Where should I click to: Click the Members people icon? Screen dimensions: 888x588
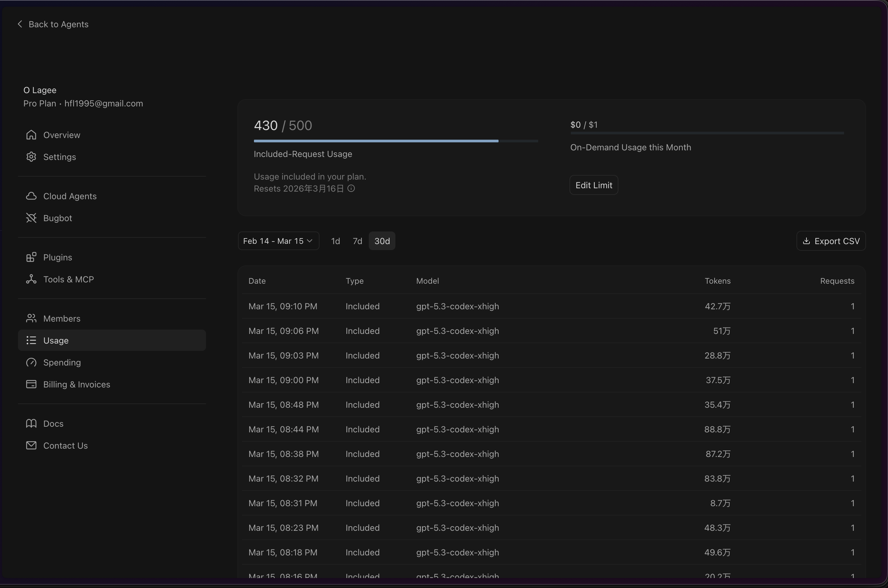(x=31, y=318)
